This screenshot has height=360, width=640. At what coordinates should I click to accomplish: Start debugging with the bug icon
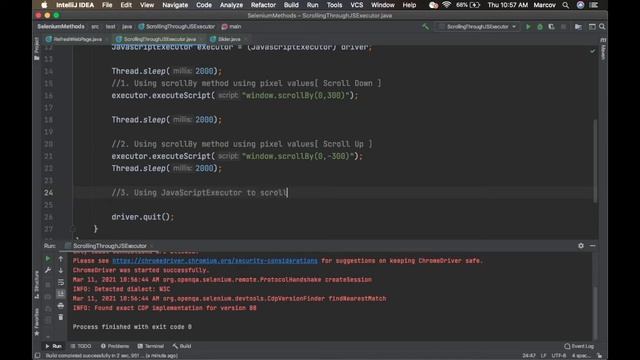tap(540, 27)
